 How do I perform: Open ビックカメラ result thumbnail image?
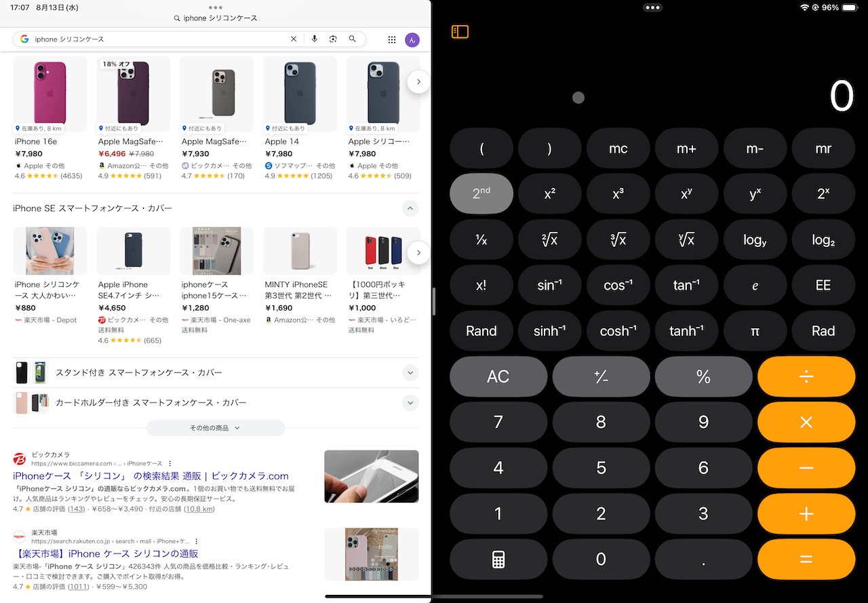pyautogui.click(x=372, y=476)
